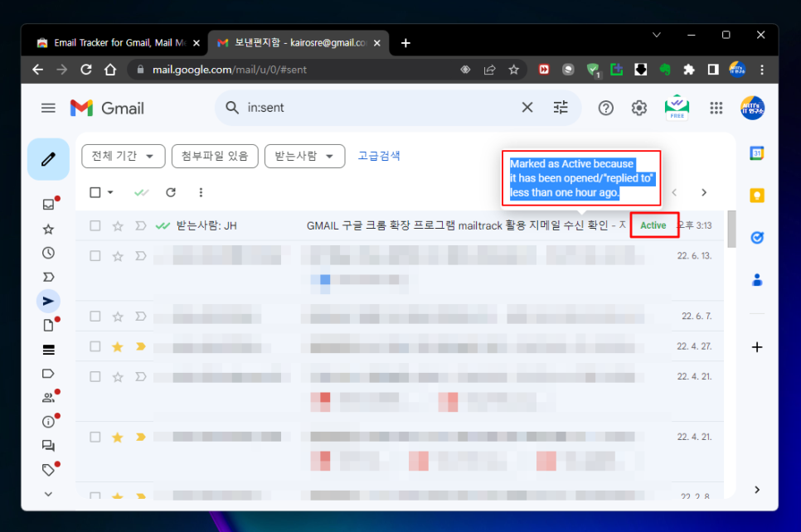Click the Gmail logo

click(107, 109)
